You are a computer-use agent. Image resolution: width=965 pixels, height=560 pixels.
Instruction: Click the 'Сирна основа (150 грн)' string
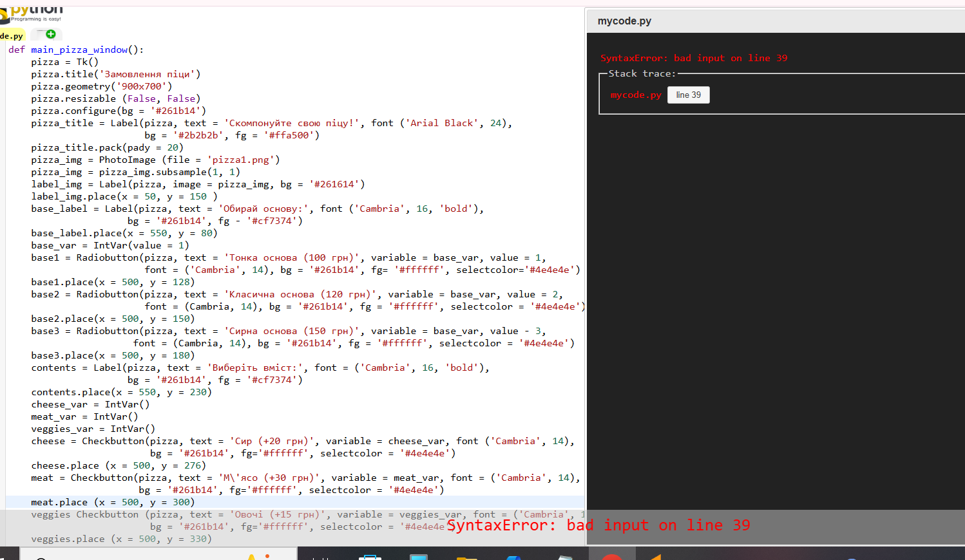292,331
